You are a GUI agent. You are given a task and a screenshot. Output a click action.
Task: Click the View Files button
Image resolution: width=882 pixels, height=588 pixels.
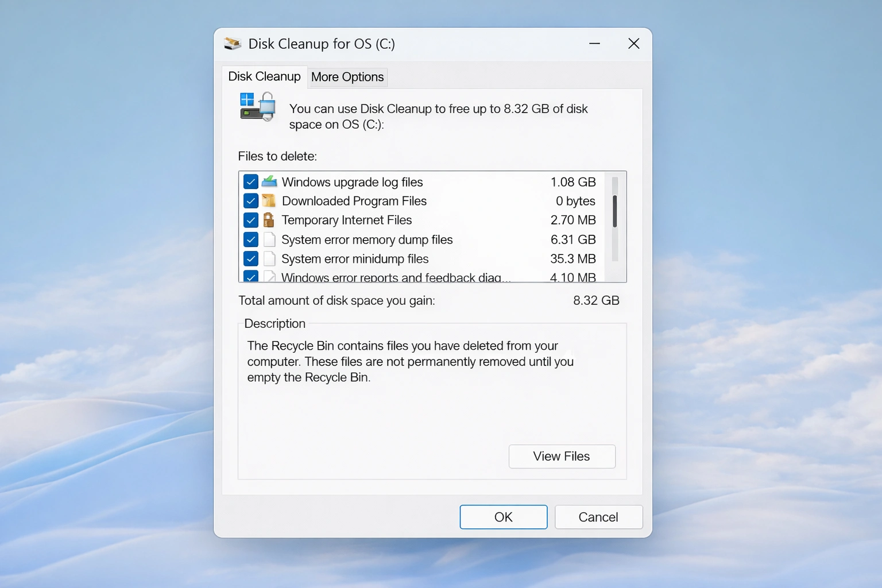(562, 456)
